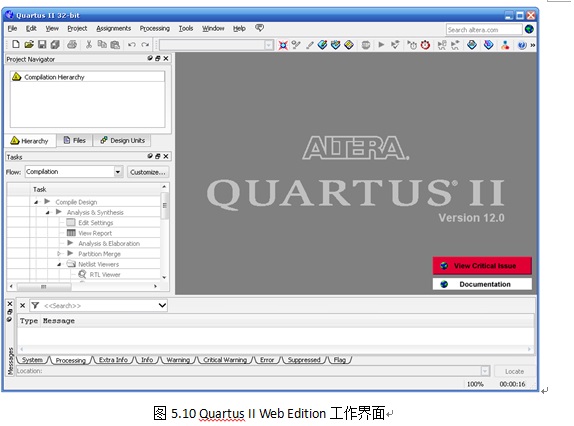Open the Location dropdown arrow

[485, 371]
